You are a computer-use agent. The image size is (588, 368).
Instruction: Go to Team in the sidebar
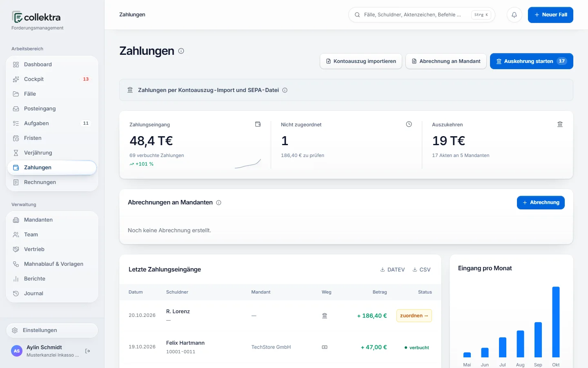(x=52, y=235)
